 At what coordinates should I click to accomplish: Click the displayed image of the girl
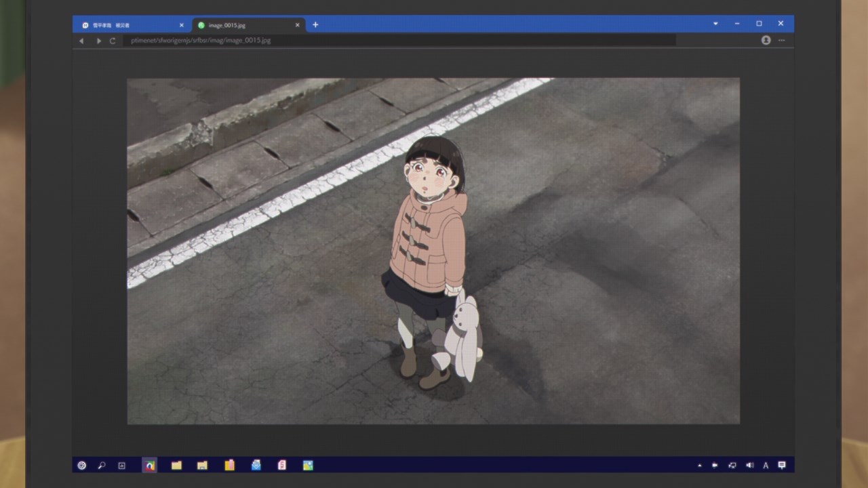click(433, 251)
